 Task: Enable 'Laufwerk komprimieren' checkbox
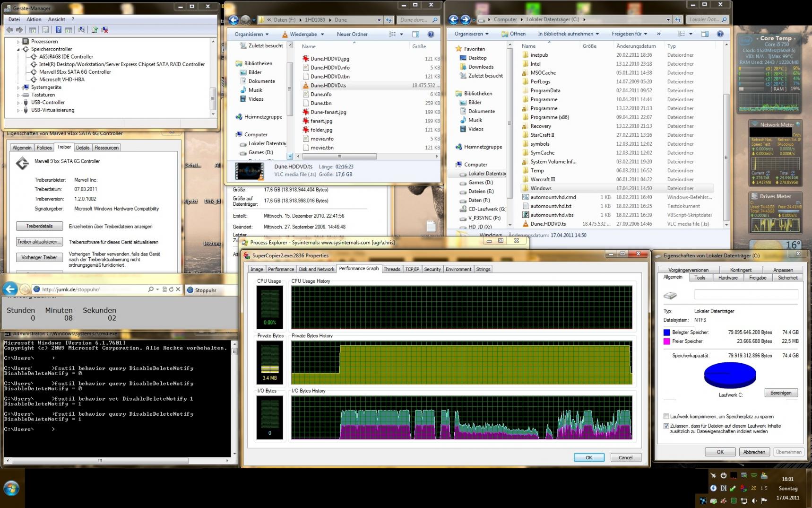click(666, 417)
